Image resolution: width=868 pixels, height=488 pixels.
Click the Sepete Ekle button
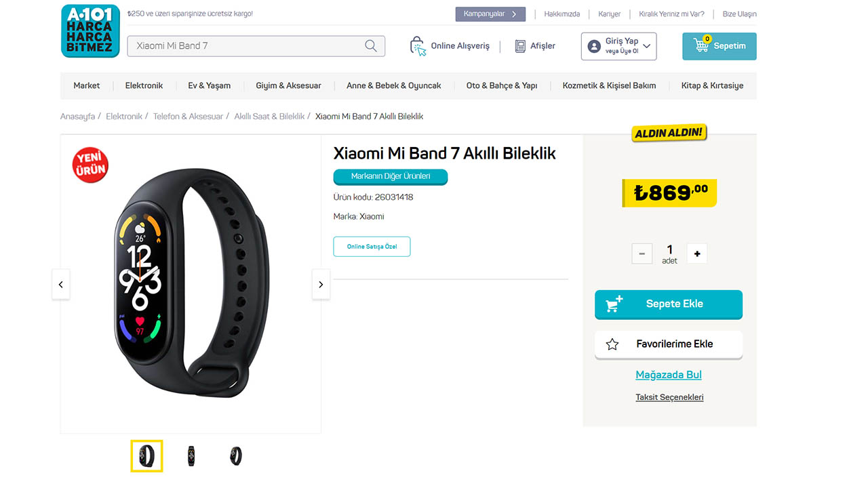pos(668,304)
